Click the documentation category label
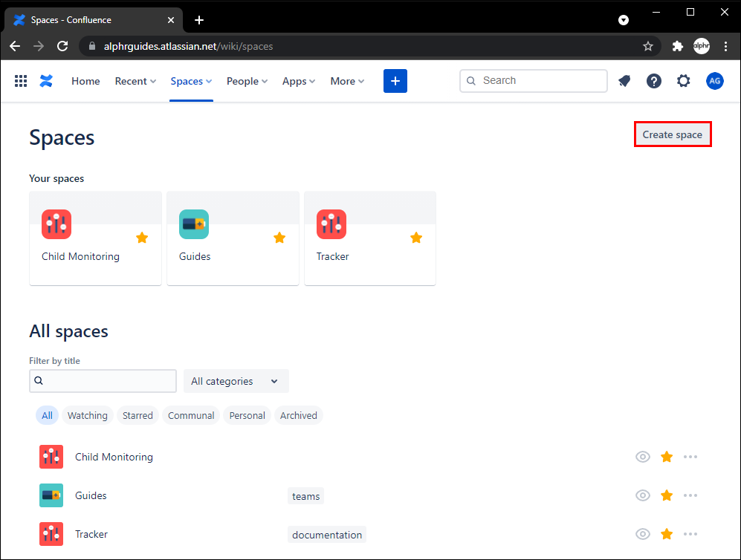This screenshot has width=741, height=560. tap(327, 535)
